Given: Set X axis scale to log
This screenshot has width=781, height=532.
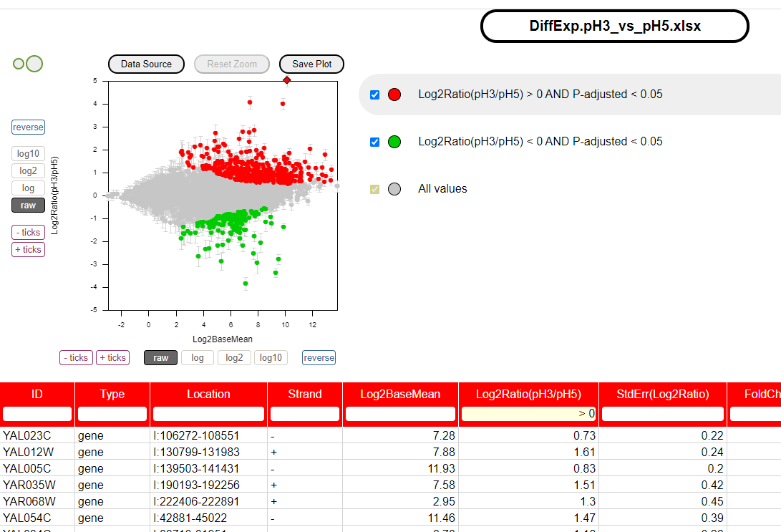Looking at the screenshot, I should [198, 358].
